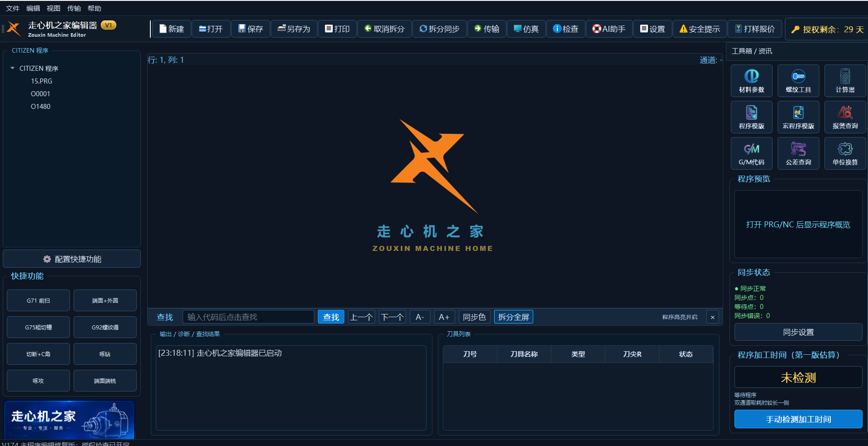Start 仿真 simulation
The height and width of the screenshot is (446, 868).
(x=526, y=29)
